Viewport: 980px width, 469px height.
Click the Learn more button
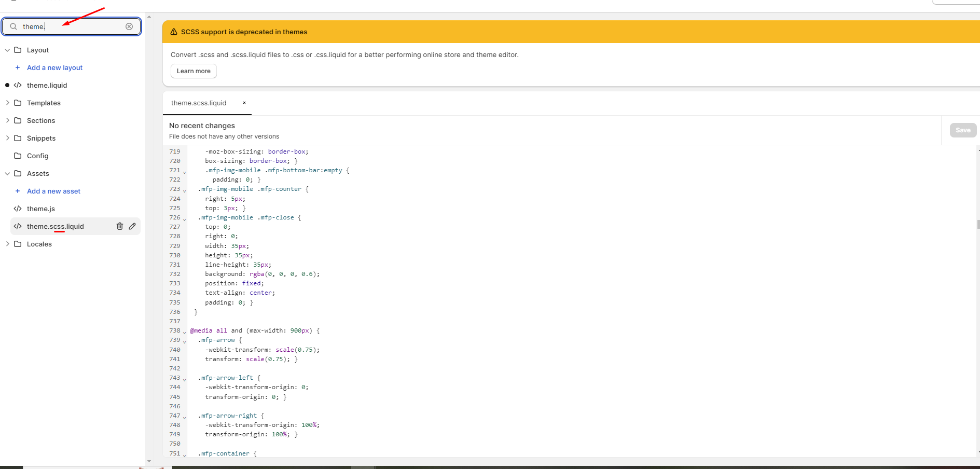pos(194,71)
